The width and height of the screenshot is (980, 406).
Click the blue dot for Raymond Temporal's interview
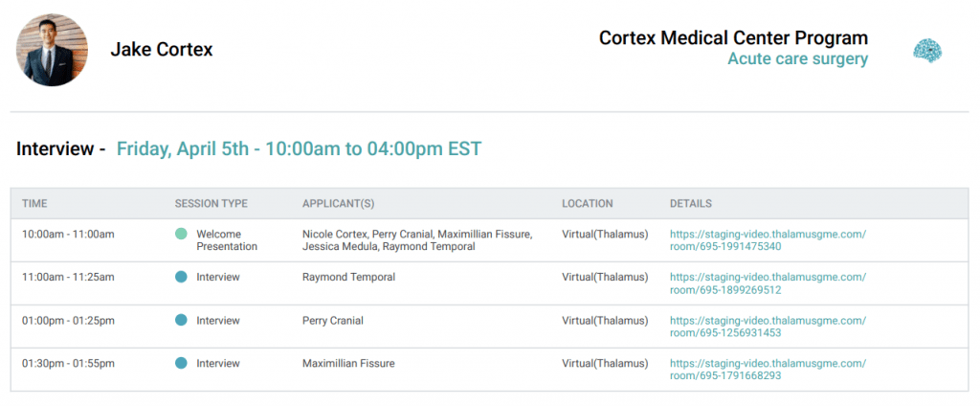[181, 277]
